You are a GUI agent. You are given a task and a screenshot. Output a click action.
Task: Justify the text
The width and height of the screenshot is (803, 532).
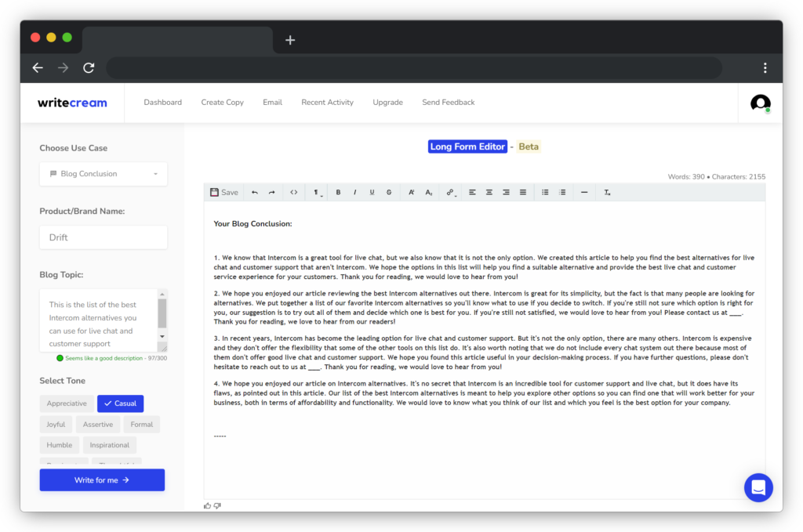tap(523, 192)
